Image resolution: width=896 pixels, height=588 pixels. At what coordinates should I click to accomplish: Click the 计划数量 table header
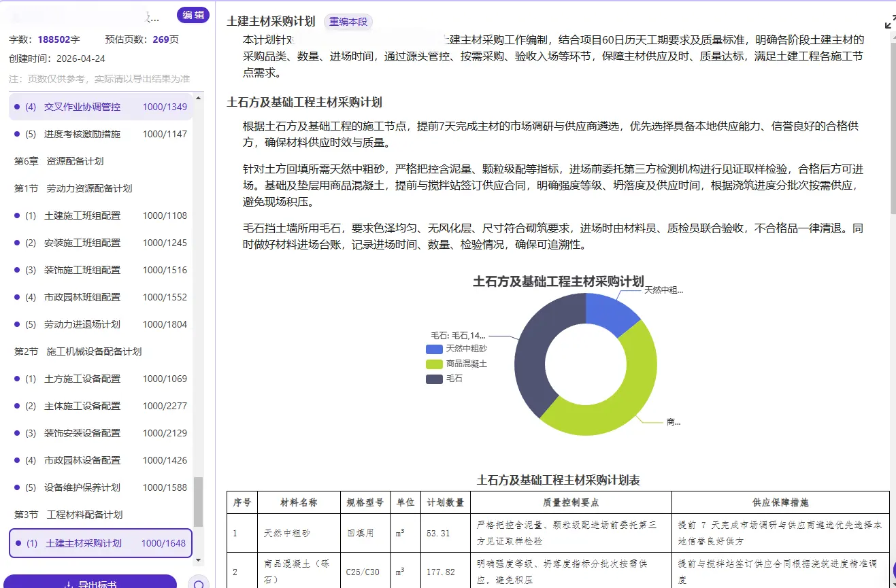coord(446,502)
